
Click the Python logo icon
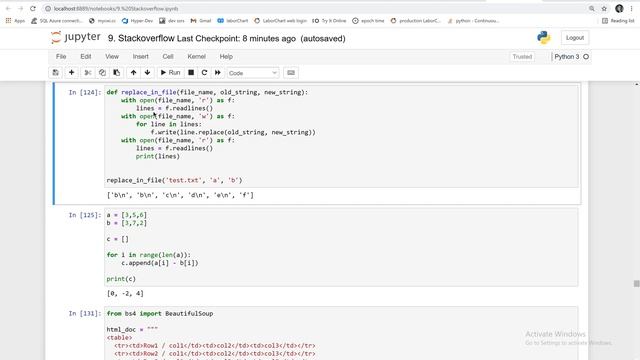pos(543,38)
